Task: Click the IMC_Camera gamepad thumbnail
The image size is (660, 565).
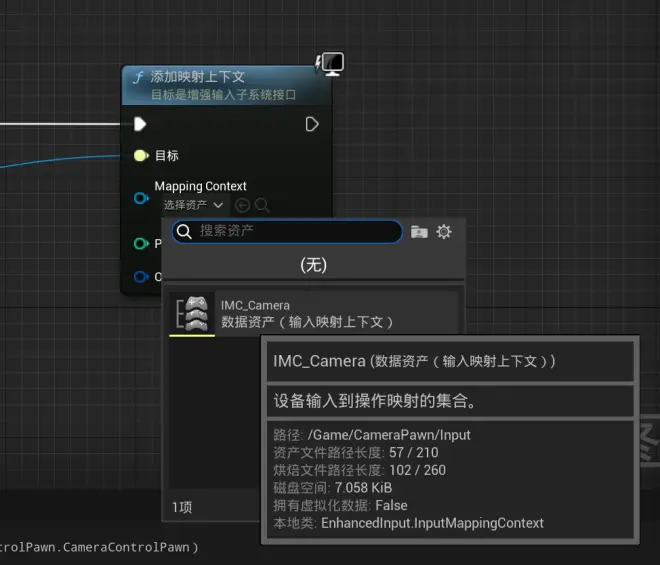Action: (192, 314)
